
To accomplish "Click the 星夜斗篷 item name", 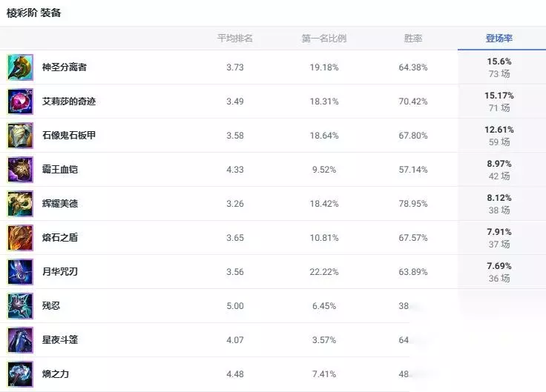I will (x=60, y=340).
